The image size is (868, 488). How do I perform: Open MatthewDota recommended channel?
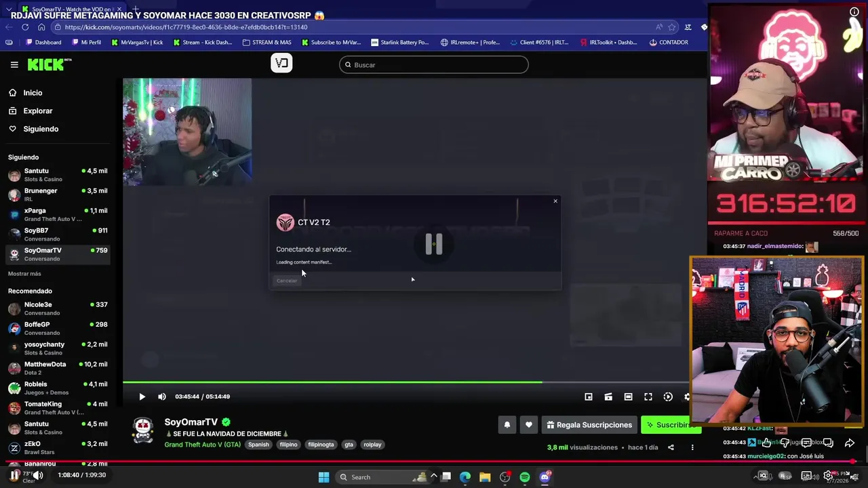pyautogui.click(x=58, y=368)
